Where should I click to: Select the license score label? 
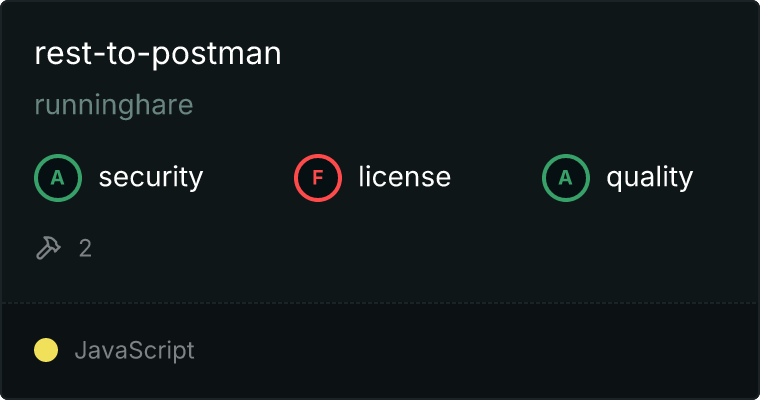point(405,176)
